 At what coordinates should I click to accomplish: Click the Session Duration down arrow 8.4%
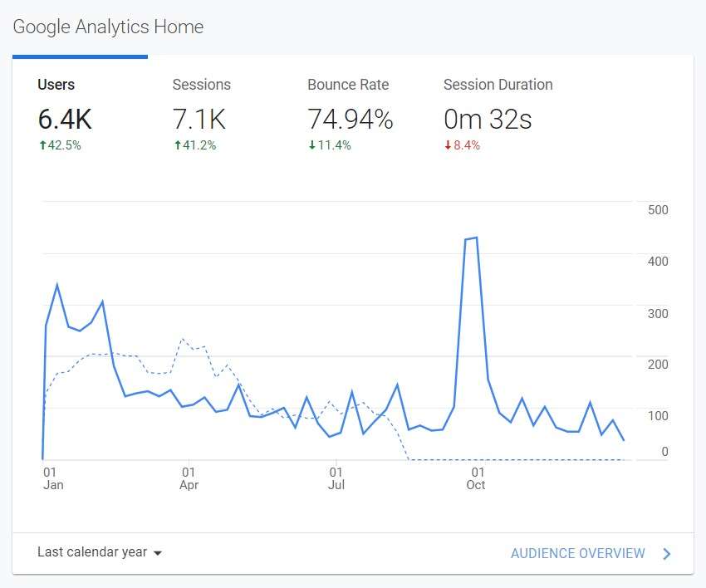[x=463, y=145]
